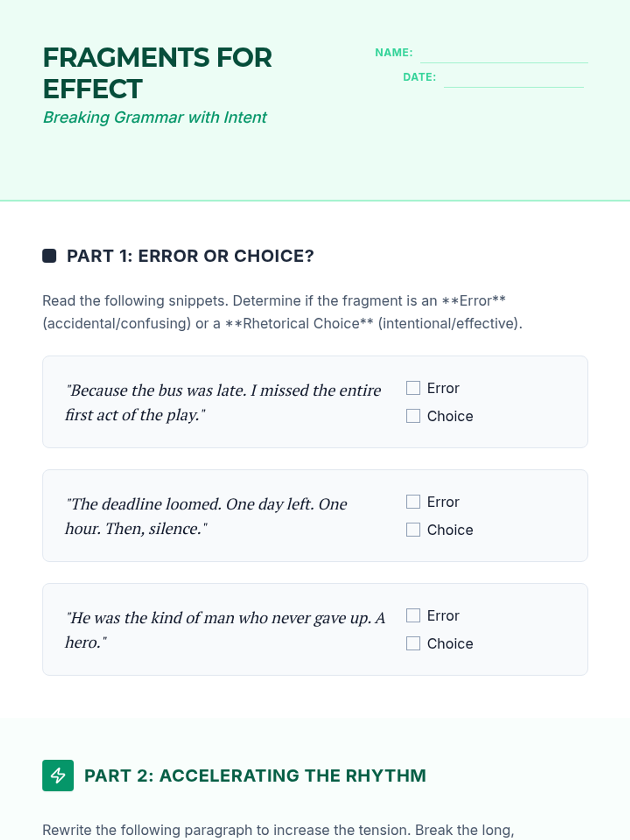The width and height of the screenshot is (630, 840).
Task: Click the bus was late quote text
Action: coord(223,402)
